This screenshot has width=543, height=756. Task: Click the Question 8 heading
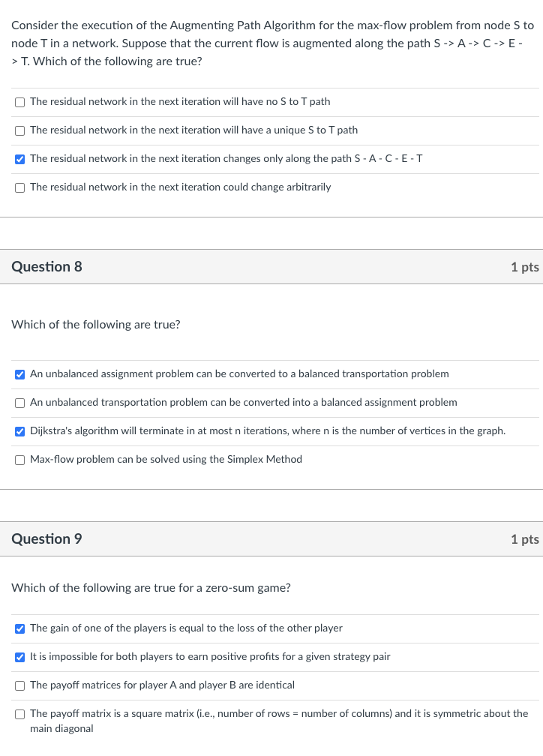pyautogui.click(x=46, y=267)
